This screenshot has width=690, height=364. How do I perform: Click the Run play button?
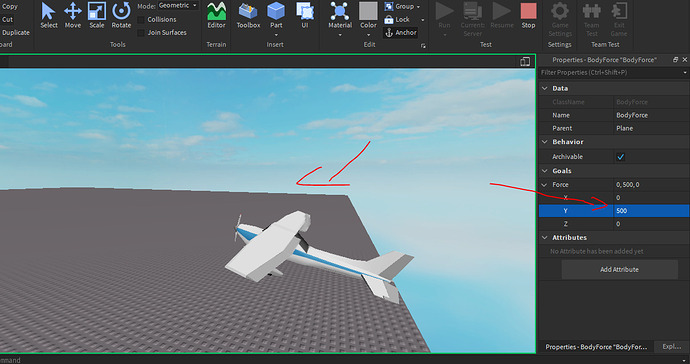point(444,11)
